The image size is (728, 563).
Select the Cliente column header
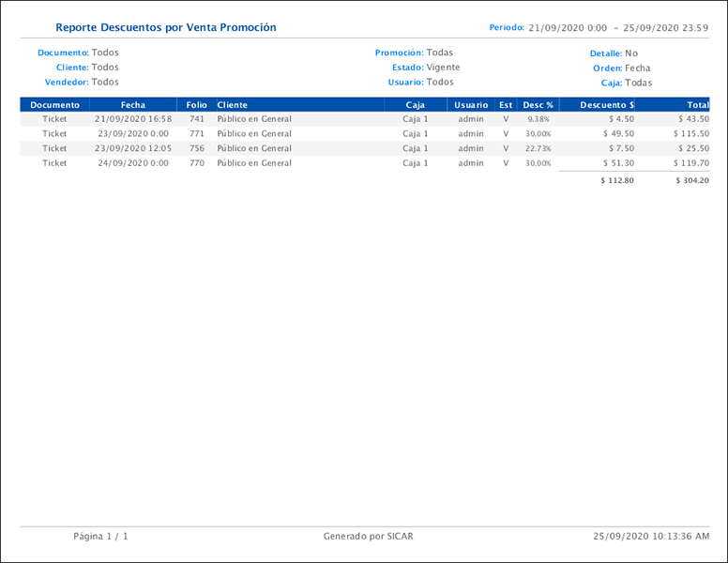click(233, 105)
